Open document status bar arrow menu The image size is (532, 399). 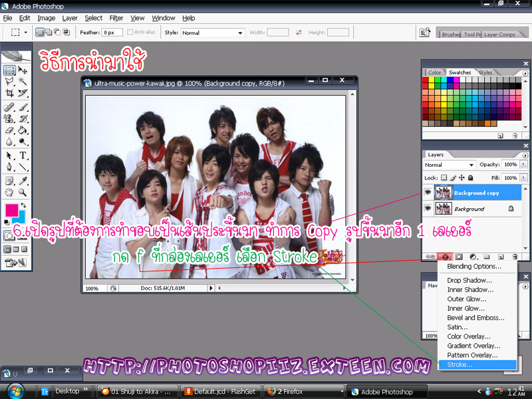click(x=211, y=288)
